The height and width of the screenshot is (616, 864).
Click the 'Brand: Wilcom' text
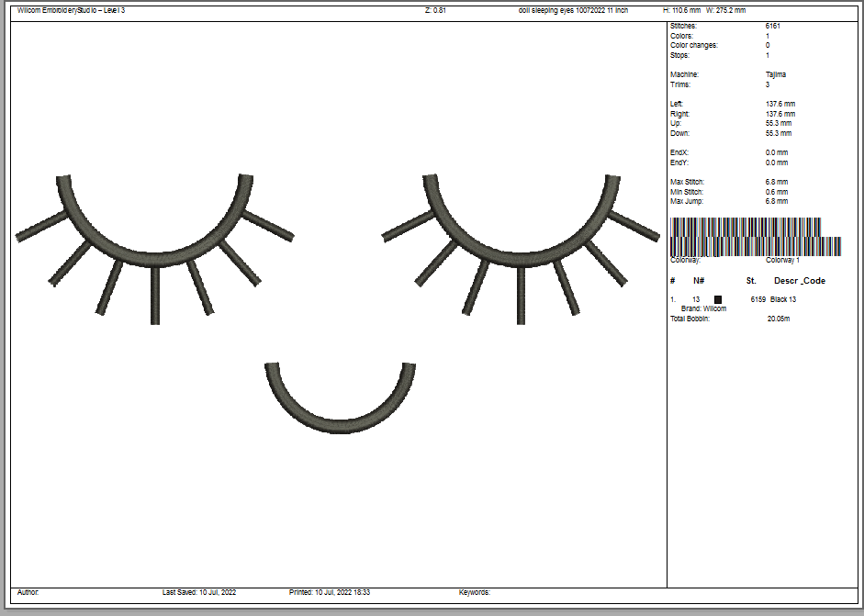tap(703, 309)
